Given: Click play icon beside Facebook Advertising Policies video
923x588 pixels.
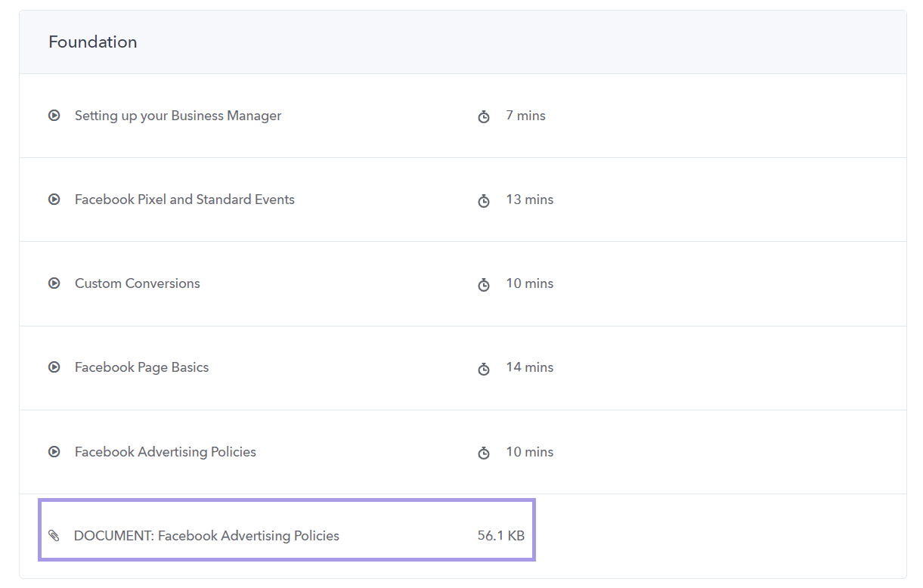Looking at the screenshot, I should click(54, 452).
